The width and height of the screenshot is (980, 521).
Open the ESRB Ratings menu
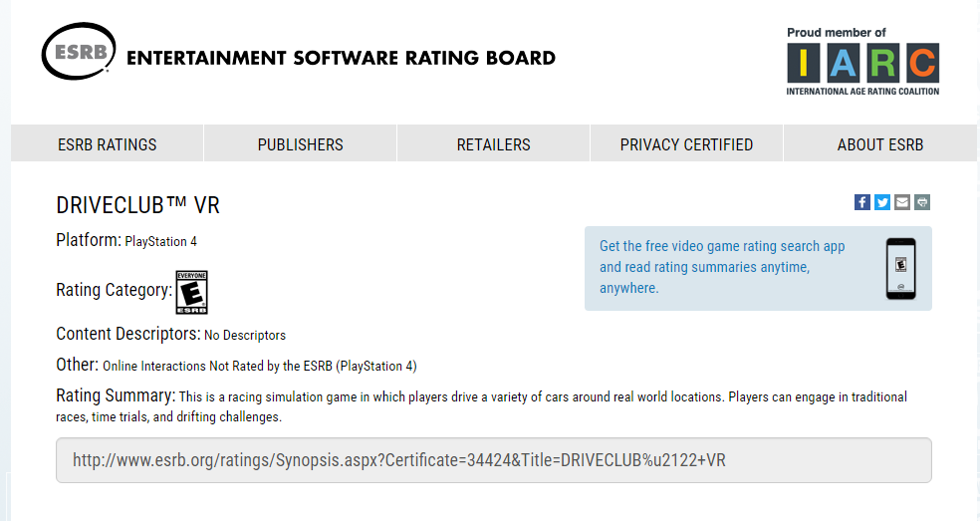coord(108,144)
